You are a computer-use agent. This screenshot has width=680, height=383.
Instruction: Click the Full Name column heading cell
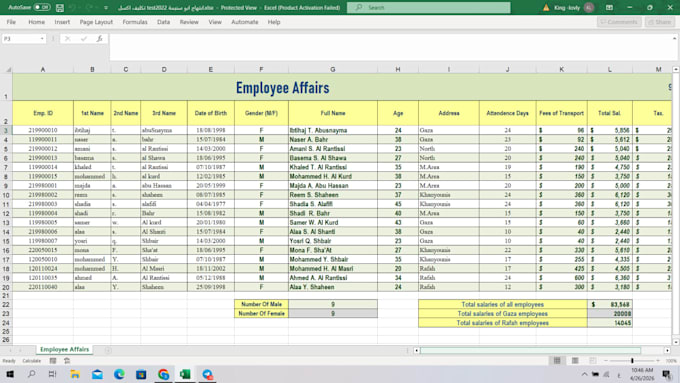coord(333,113)
